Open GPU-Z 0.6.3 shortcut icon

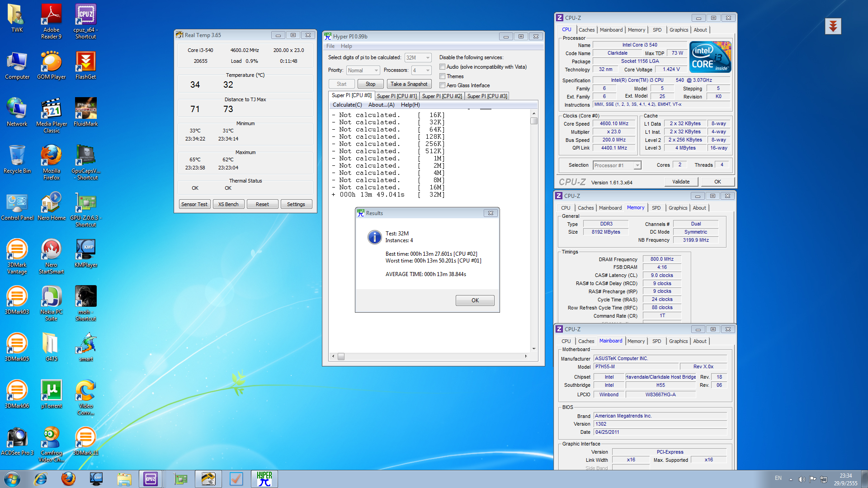click(x=85, y=204)
